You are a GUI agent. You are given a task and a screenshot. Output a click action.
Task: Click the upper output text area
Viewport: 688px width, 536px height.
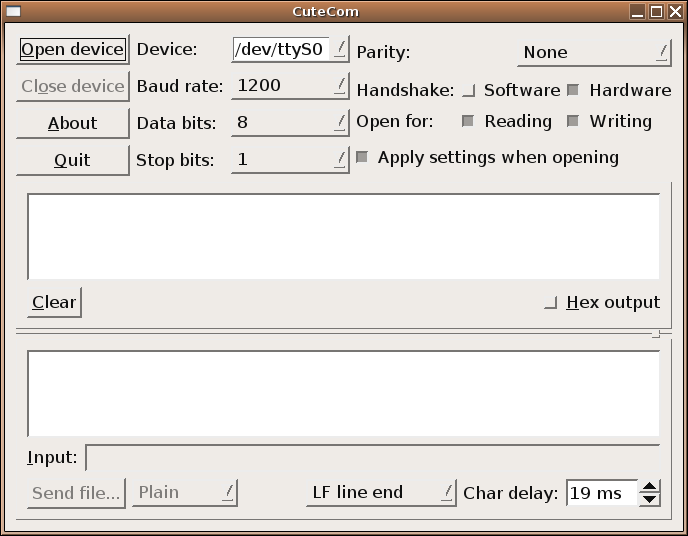[x=344, y=236]
